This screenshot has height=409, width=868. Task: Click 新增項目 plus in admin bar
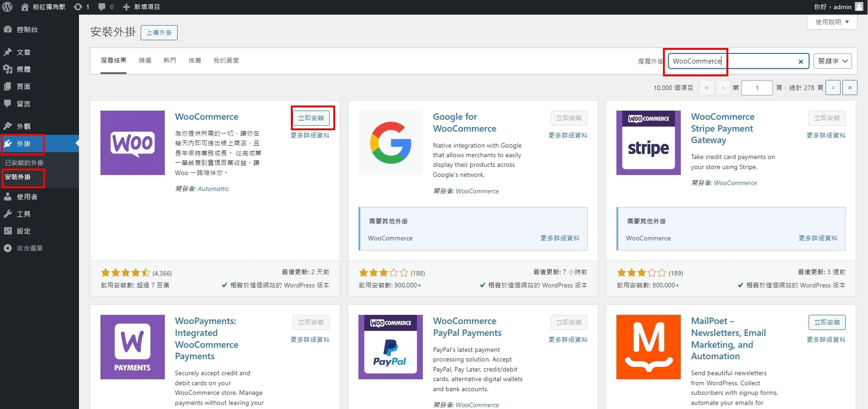(x=142, y=7)
